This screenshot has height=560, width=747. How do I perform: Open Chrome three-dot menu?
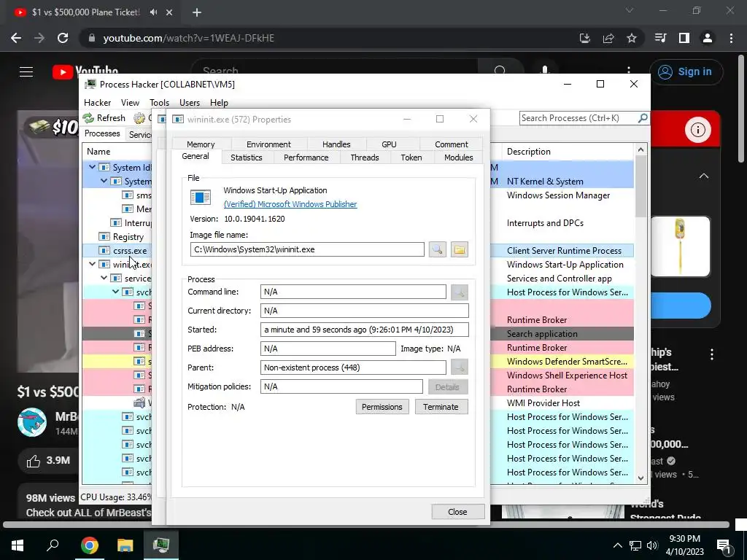(x=731, y=38)
